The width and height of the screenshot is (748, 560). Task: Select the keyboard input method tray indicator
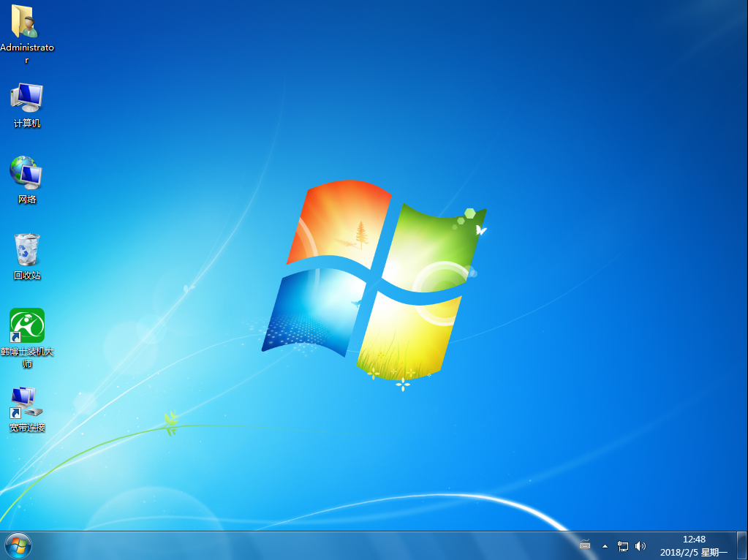585,545
